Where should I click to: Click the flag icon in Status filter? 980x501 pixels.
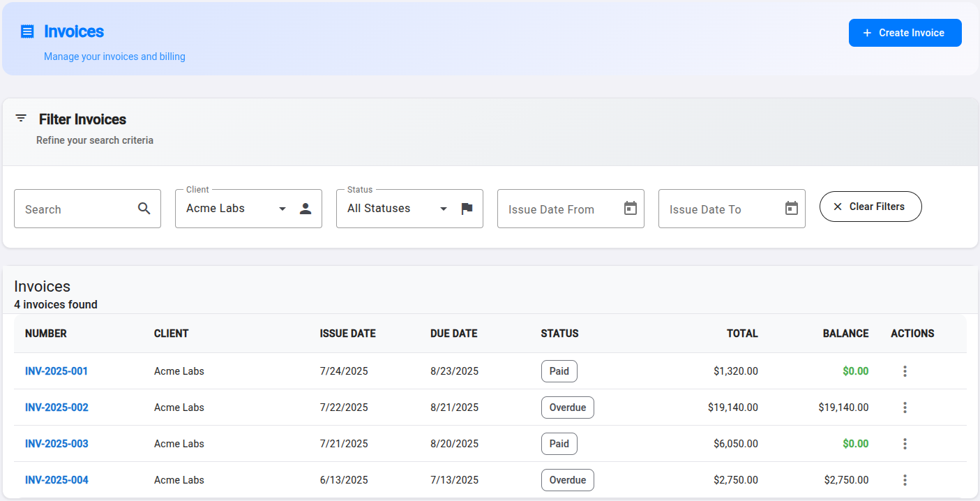click(467, 209)
